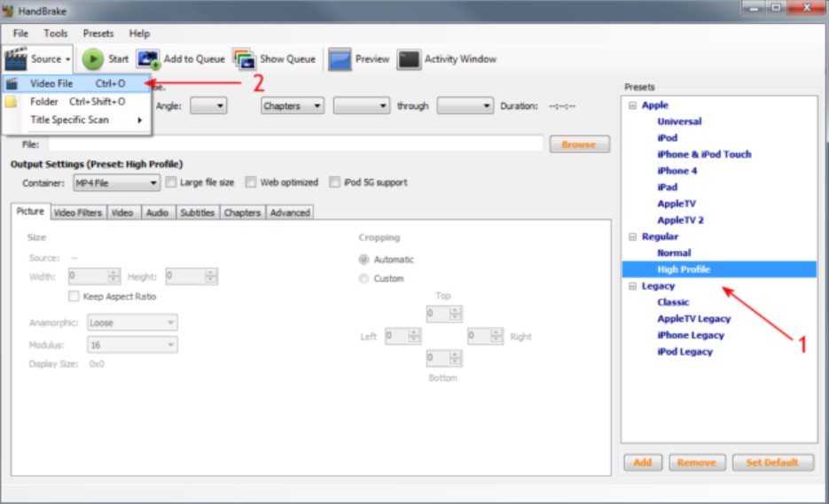The height and width of the screenshot is (504, 829).
Task: Open the Source dropdown arrow
Action: 67,59
